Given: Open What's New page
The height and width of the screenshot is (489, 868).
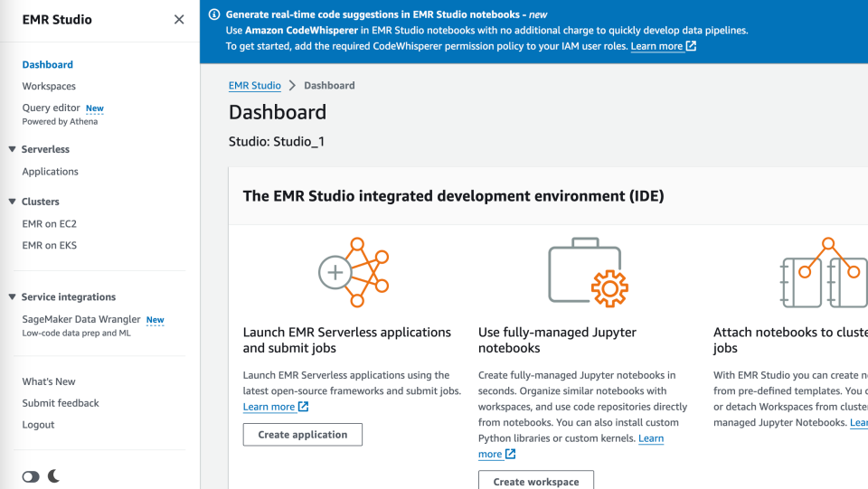Looking at the screenshot, I should click(x=49, y=381).
